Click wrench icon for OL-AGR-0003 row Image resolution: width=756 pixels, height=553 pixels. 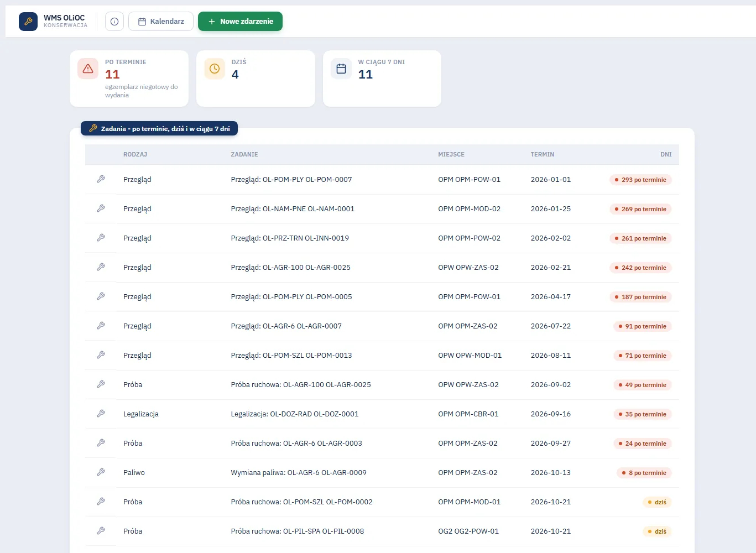point(101,443)
